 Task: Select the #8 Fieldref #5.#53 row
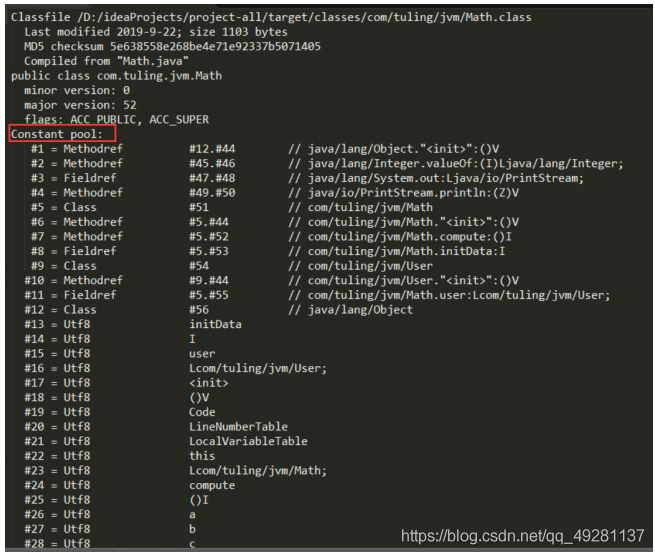(x=268, y=251)
